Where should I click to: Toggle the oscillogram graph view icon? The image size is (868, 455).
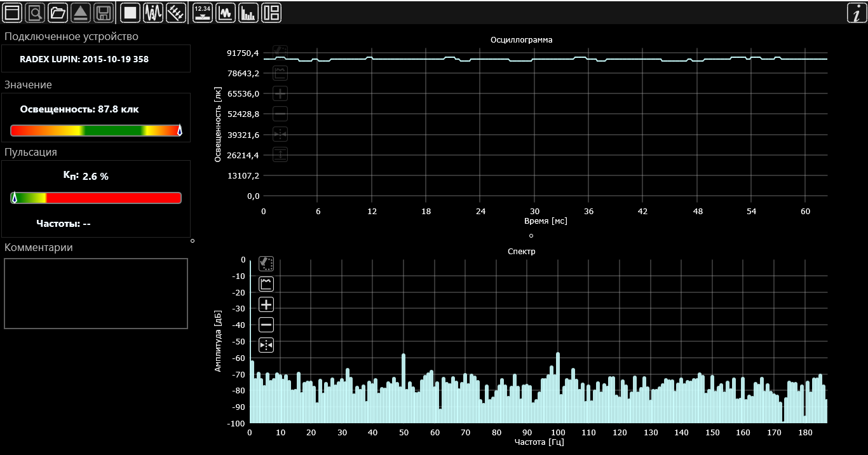tap(226, 12)
